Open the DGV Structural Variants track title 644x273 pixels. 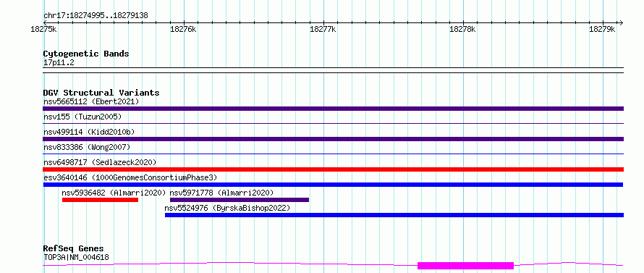click(101, 93)
